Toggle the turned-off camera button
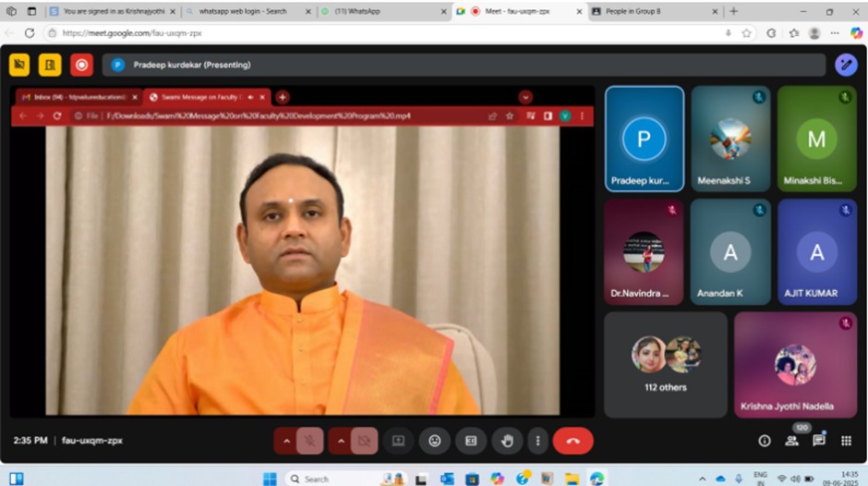Screen dimensions: 868x486 (x=364, y=441)
